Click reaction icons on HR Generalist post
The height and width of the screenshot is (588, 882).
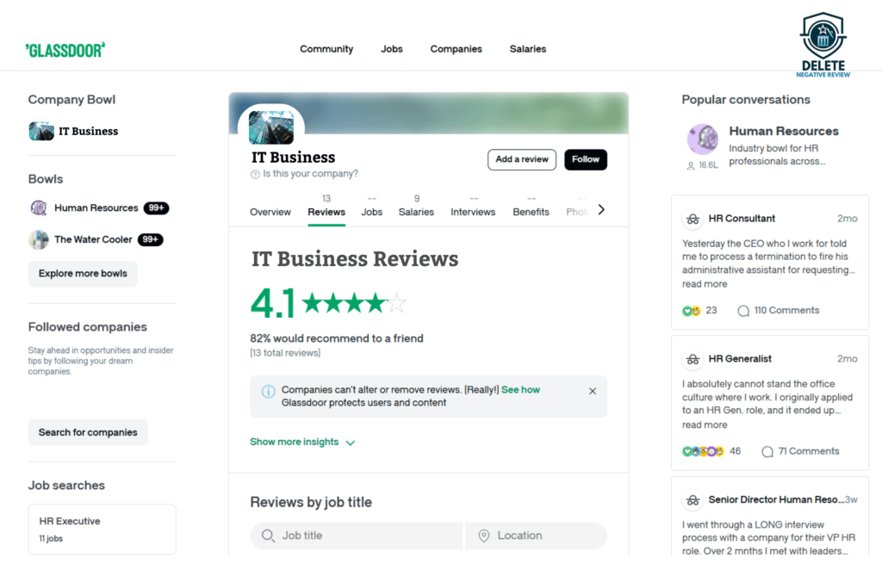(703, 451)
